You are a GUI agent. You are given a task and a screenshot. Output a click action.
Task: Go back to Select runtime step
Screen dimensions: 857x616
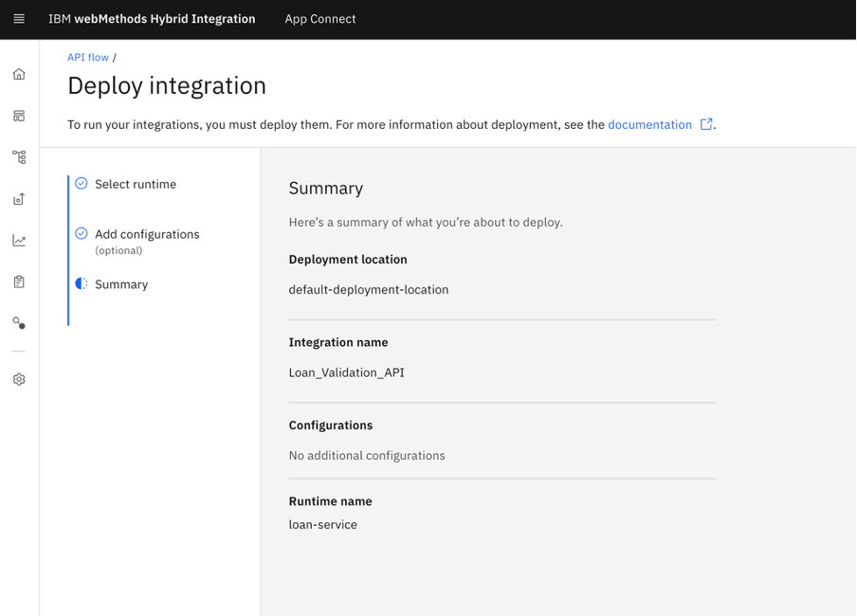pos(136,184)
